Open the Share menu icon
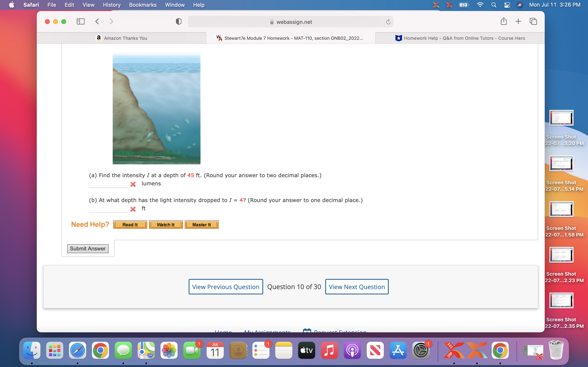The width and height of the screenshot is (588, 367). tap(503, 21)
